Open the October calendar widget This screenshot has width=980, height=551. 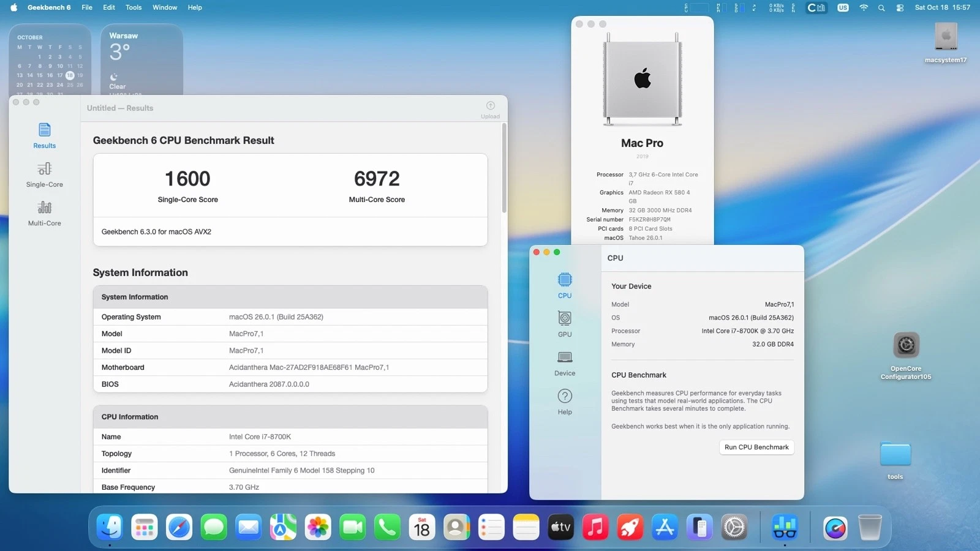coord(50,59)
